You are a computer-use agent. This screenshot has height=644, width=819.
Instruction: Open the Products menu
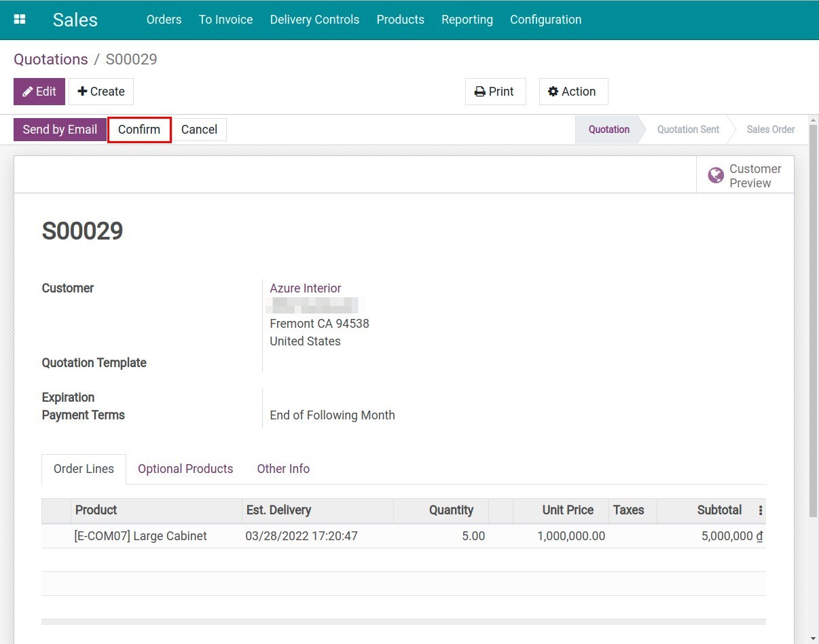pos(401,20)
